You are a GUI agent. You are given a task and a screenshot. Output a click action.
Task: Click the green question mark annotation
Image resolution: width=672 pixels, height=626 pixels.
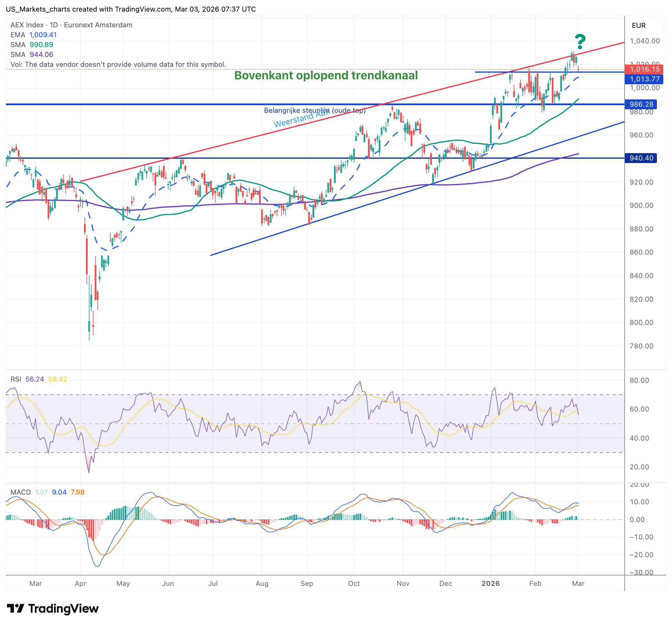click(580, 42)
